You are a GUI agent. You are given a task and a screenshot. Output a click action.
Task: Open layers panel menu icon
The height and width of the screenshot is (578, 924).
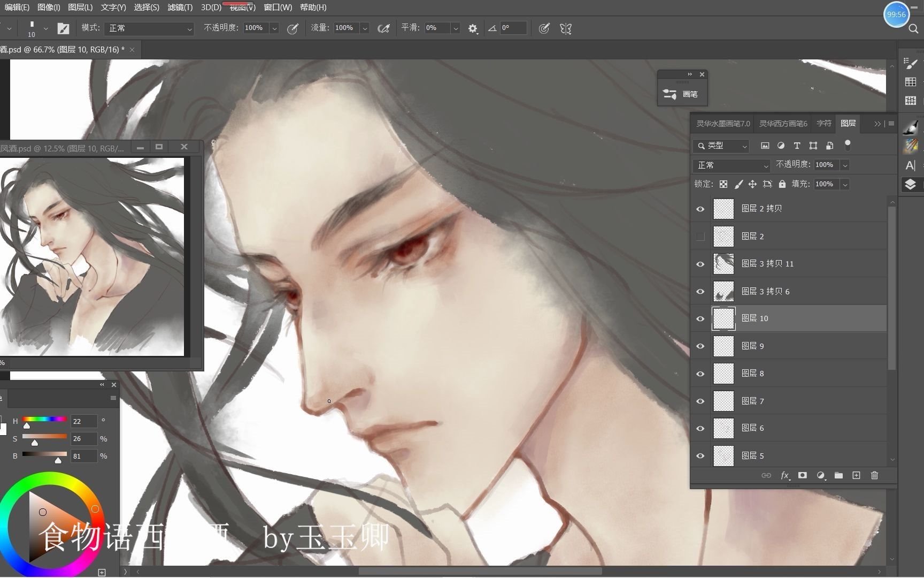click(x=891, y=124)
